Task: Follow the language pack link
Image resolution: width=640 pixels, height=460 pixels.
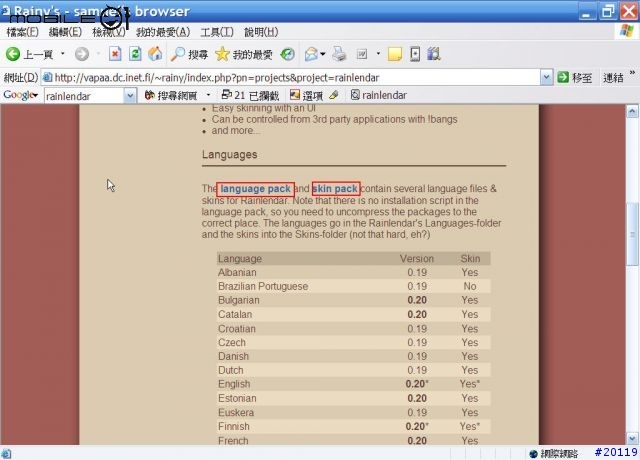Action: (256, 189)
